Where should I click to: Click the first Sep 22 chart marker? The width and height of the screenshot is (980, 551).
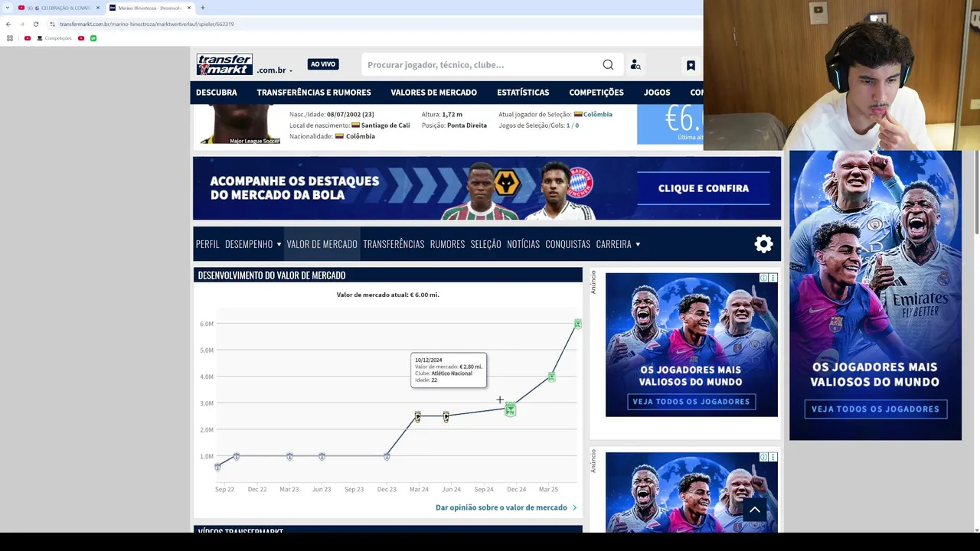[x=217, y=467]
